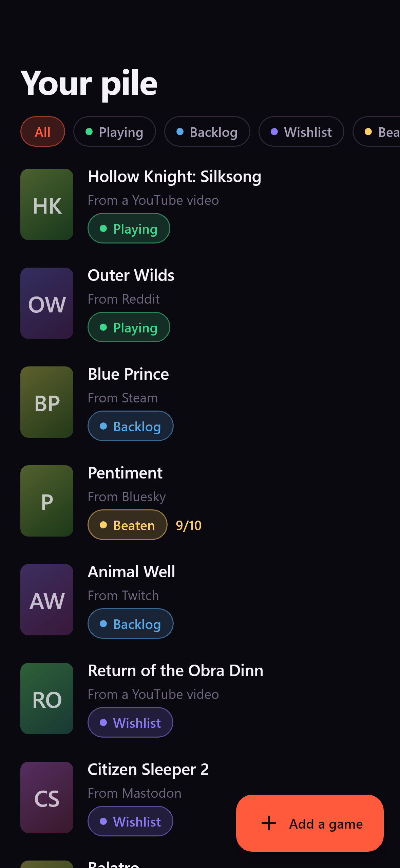400x868 pixels.
Task: Open the Return of the Obra Dinn title
Action: [175, 671]
